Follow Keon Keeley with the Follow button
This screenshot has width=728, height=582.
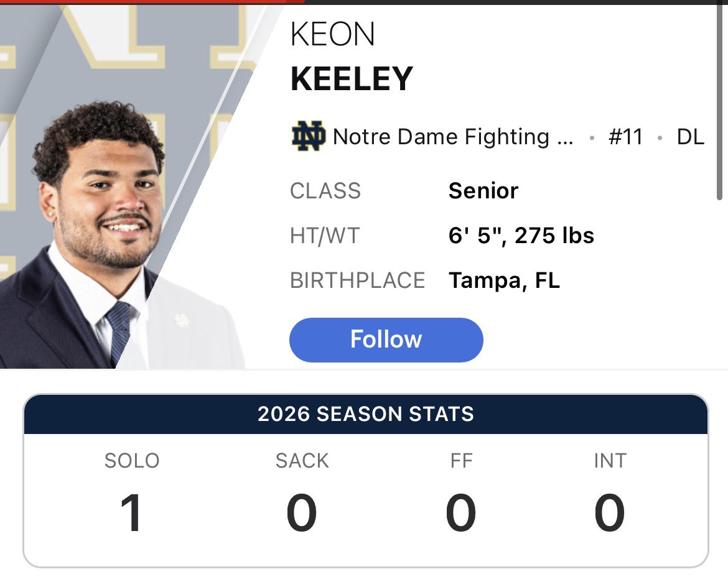pyautogui.click(x=386, y=339)
